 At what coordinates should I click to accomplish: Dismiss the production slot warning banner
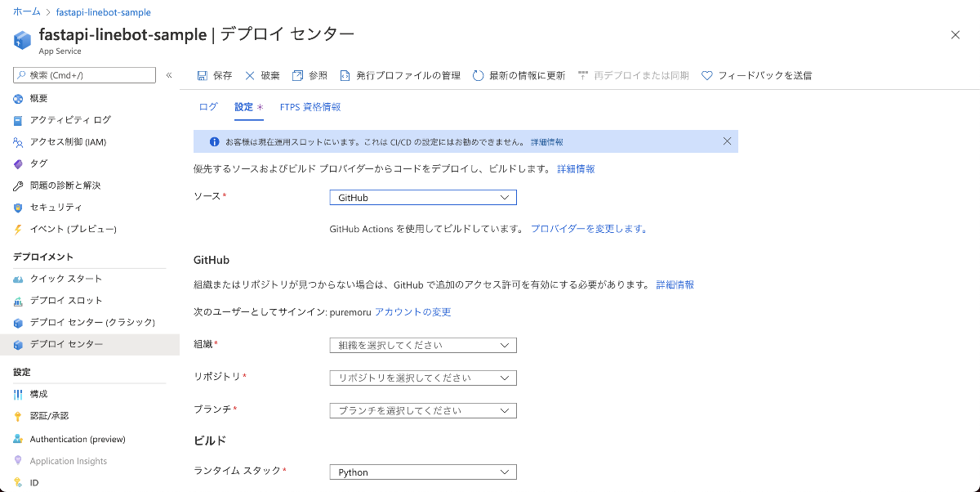727,141
